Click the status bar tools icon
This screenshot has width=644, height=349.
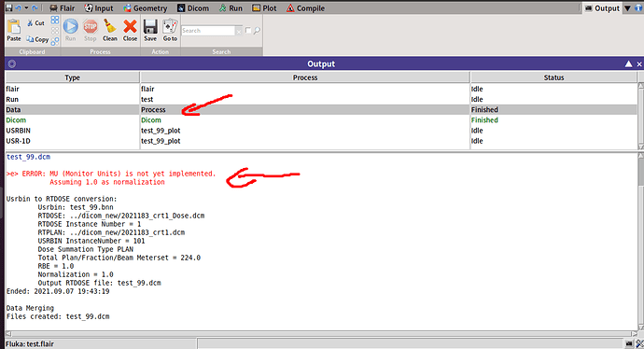click(x=639, y=343)
